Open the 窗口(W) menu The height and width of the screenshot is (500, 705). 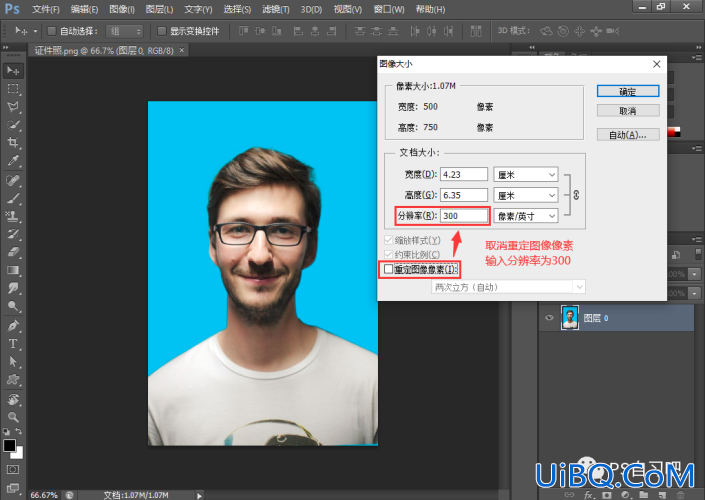click(389, 9)
